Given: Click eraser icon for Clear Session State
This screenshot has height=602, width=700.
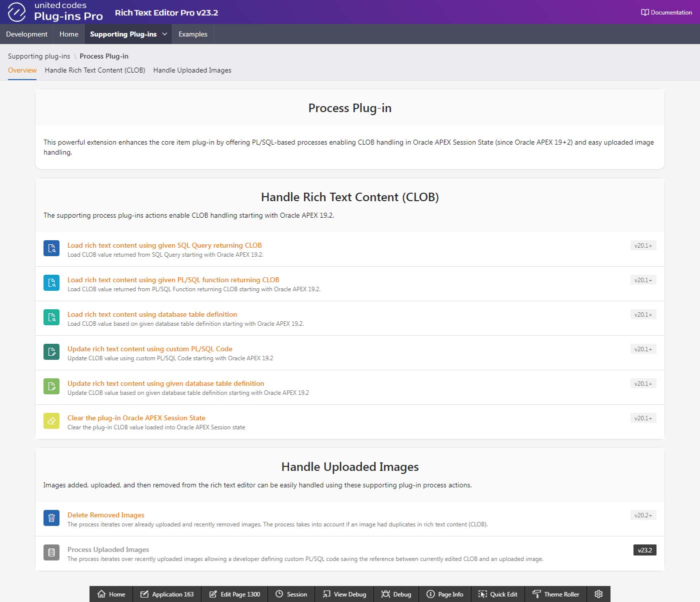Looking at the screenshot, I should (51, 421).
